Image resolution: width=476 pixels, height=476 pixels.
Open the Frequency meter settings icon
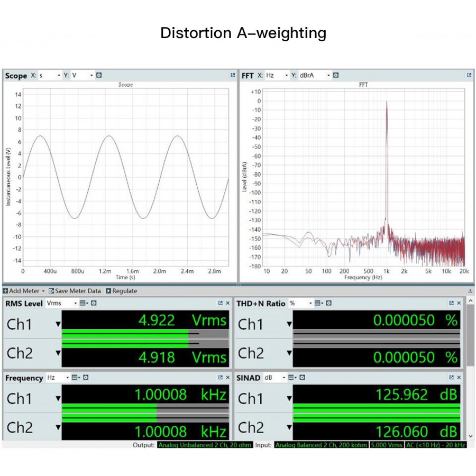86,378
